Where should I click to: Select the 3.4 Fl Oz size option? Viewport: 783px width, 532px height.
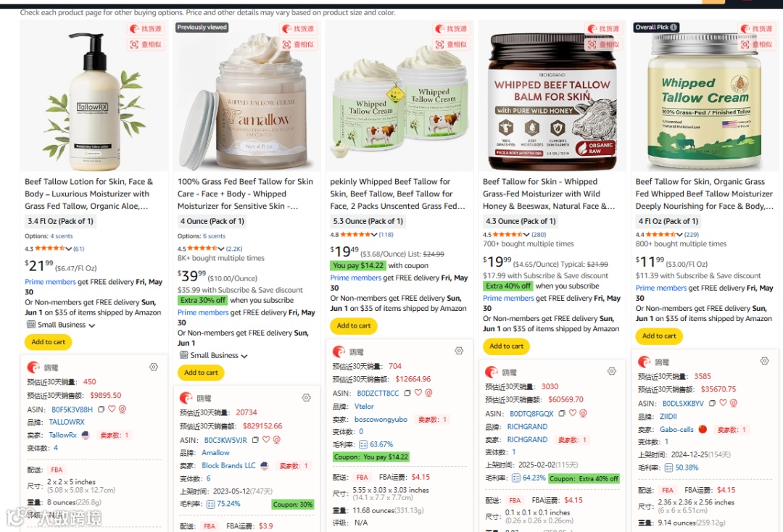pos(60,221)
